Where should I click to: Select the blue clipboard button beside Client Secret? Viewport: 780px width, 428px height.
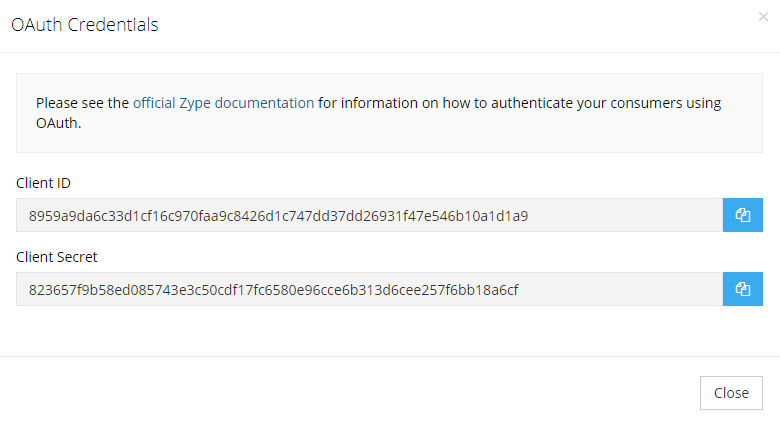click(742, 289)
